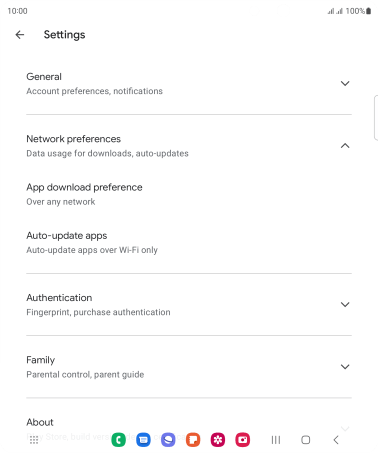Go back using the Settings arrow
The image size is (378, 453).
(x=20, y=35)
